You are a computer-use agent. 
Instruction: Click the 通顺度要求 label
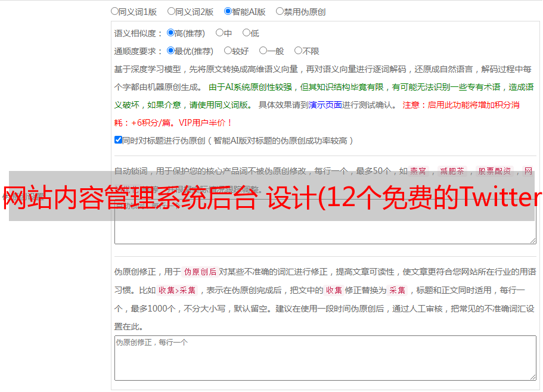[x=138, y=51]
